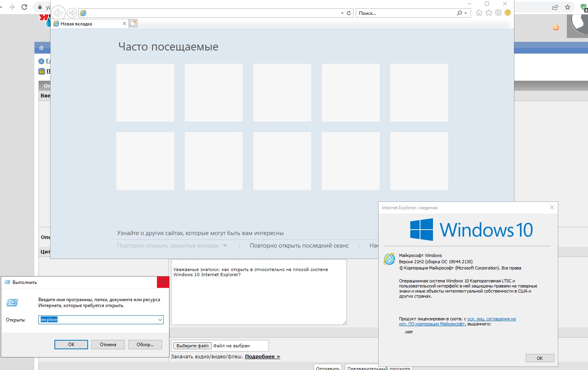This screenshot has height=370, width=588.
Task: Click the orange RSS feed icon
Action: (x=556, y=27)
